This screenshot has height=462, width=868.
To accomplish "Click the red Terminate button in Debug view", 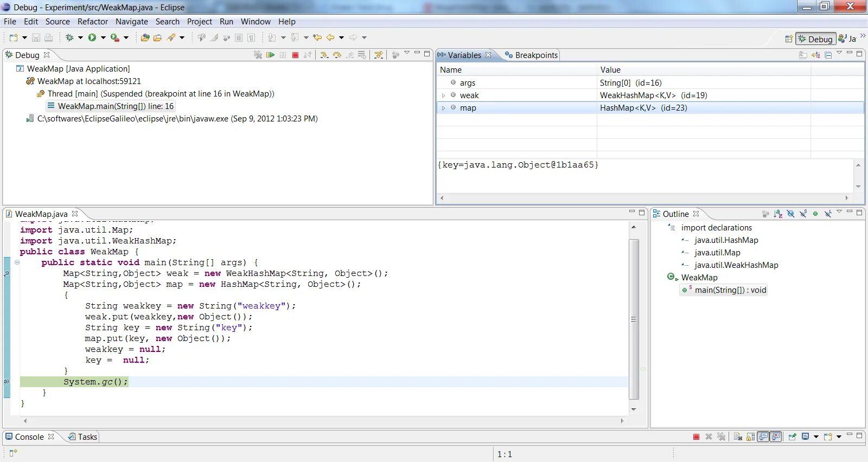I will [295, 55].
